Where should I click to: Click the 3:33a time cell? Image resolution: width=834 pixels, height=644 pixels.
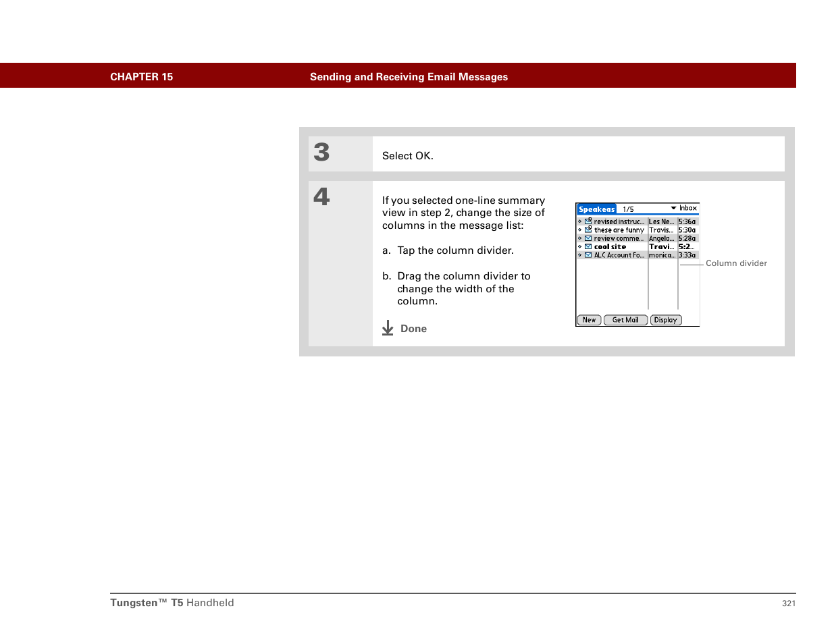(x=687, y=255)
